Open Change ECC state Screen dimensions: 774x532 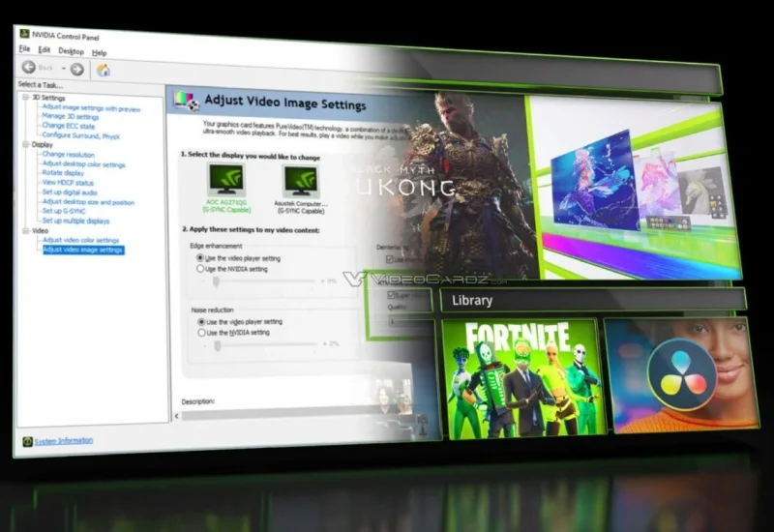68,126
